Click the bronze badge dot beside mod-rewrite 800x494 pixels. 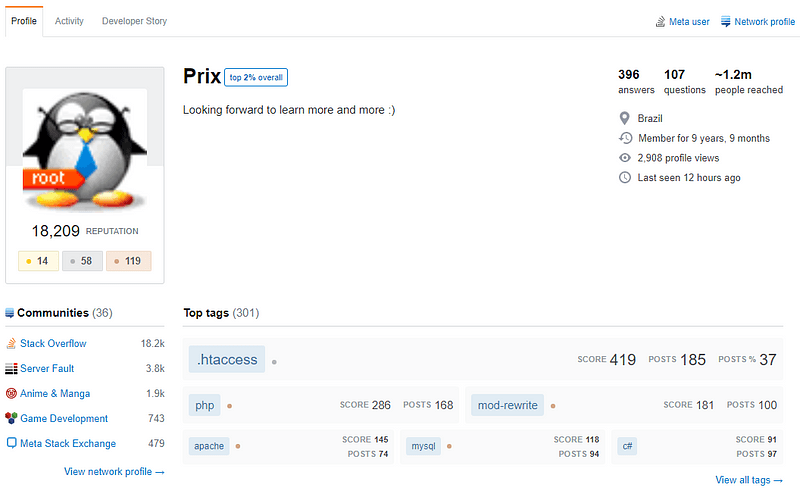pyautogui.click(x=553, y=406)
